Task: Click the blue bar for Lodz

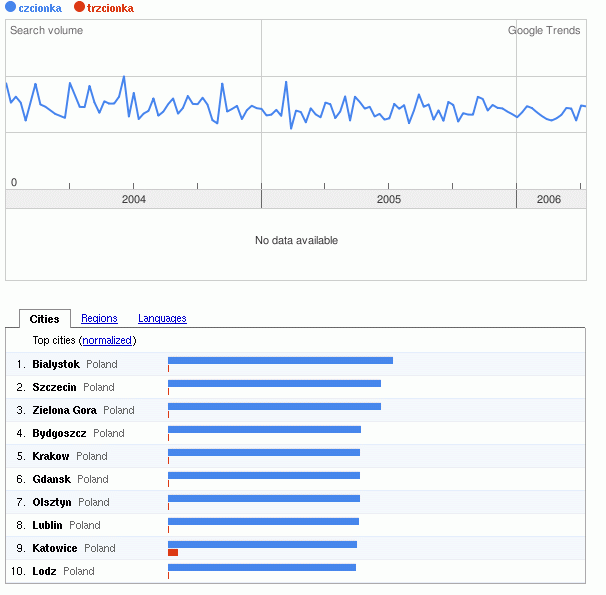Action: click(262, 568)
